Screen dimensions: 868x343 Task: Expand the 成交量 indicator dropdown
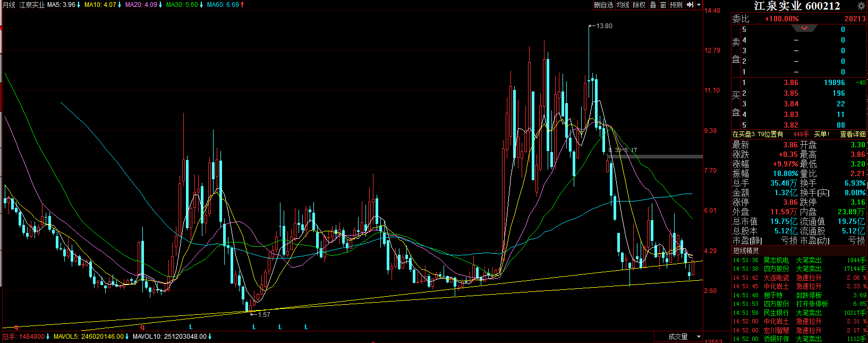(x=699, y=337)
